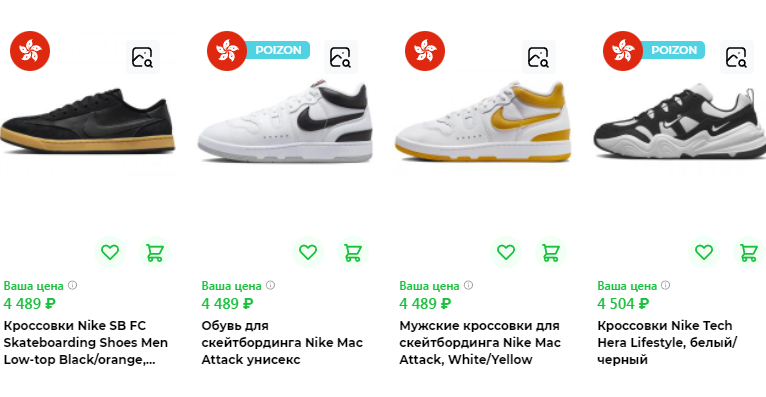
Task: Favorite the White/Yellow Mac Attack sneakers
Action: coord(506,252)
